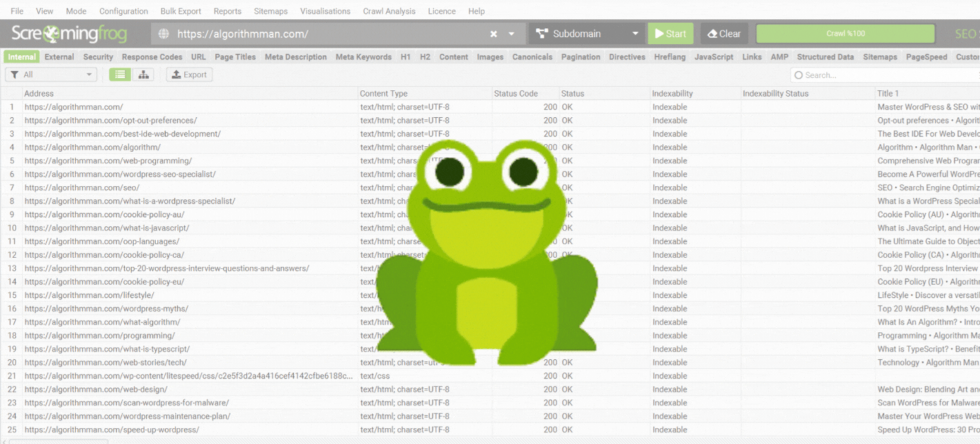Select the Content tab

(454, 57)
